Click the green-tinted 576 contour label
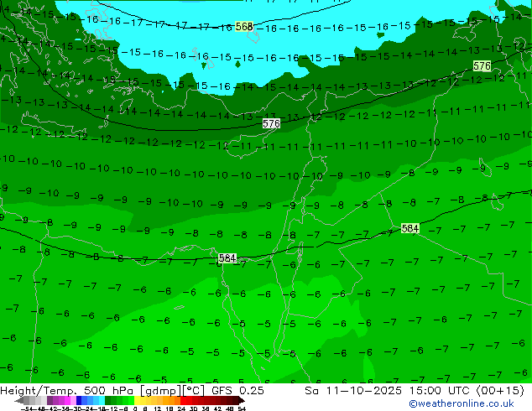The image size is (532, 411). point(482,65)
